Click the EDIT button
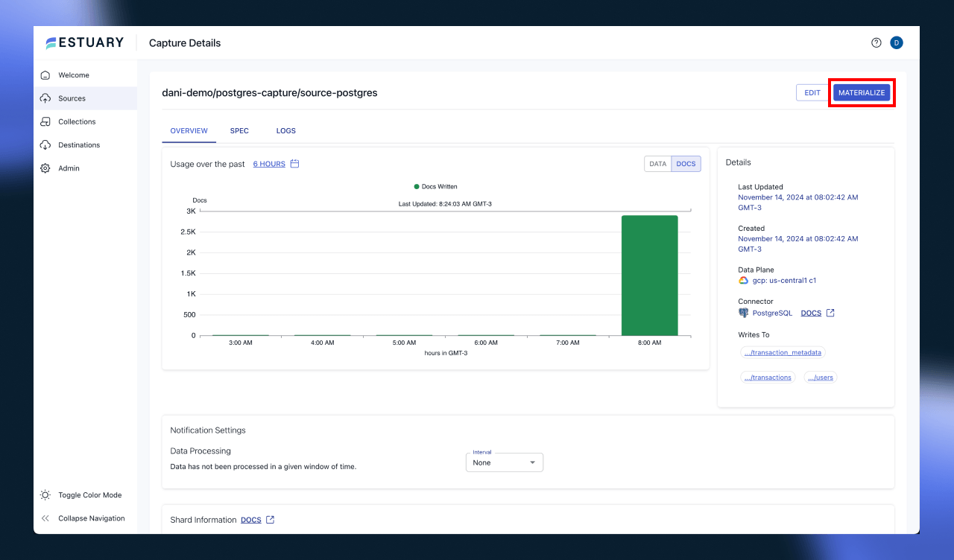 pyautogui.click(x=812, y=93)
